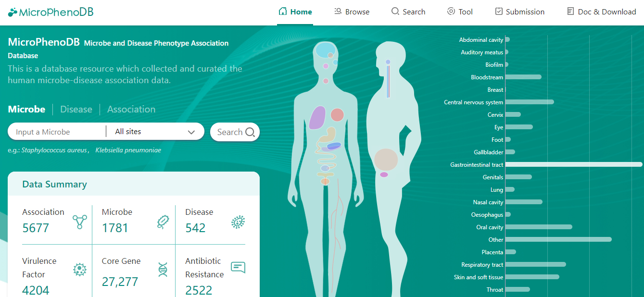Click the Respiratory tract chart bar
Image resolution: width=644 pixels, height=297 pixels.
click(x=536, y=264)
